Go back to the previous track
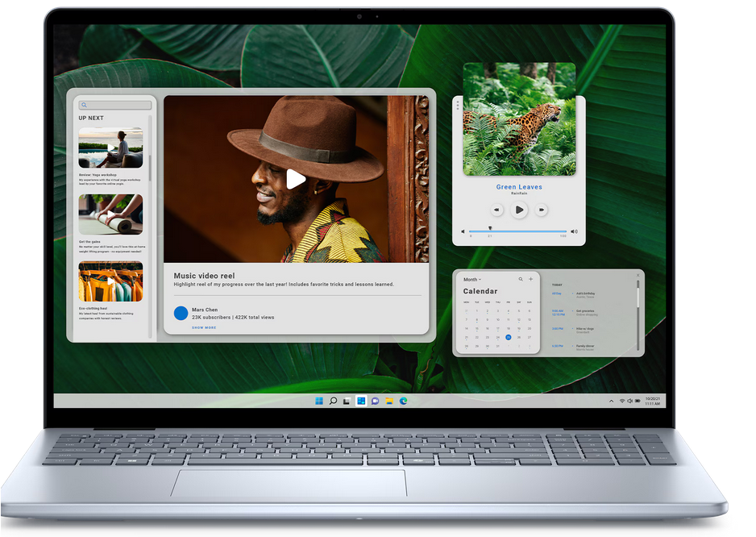The width and height of the screenshot is (756, 537). pos(497,210)
